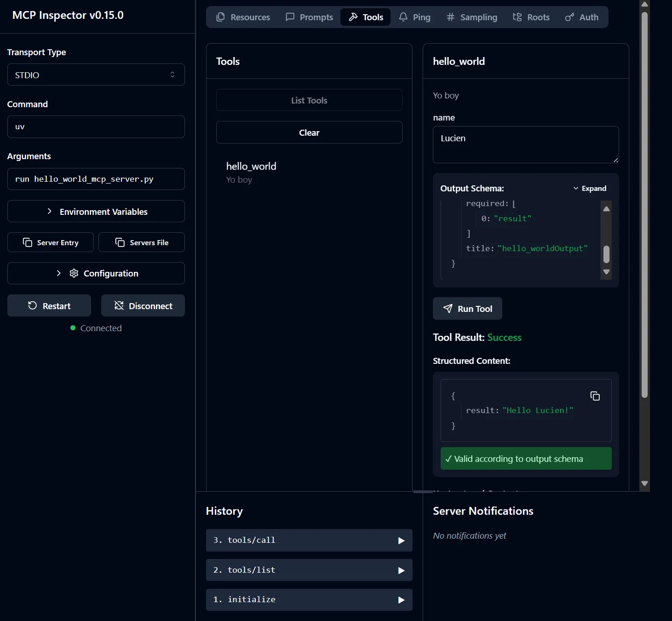Click the Restart connection button
Screen dimensions: 672x621
click(x=49, y=306)
